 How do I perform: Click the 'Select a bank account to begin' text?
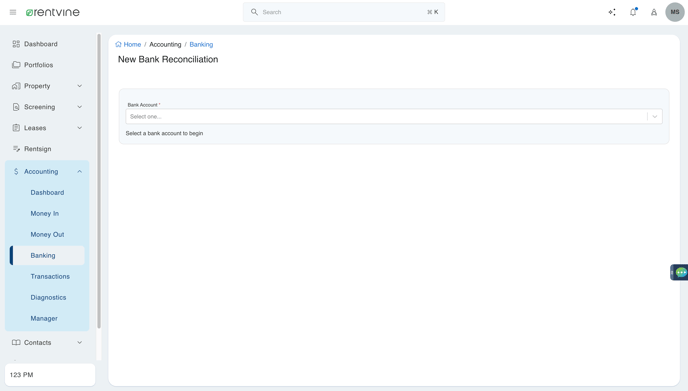[x=165, y=133]
